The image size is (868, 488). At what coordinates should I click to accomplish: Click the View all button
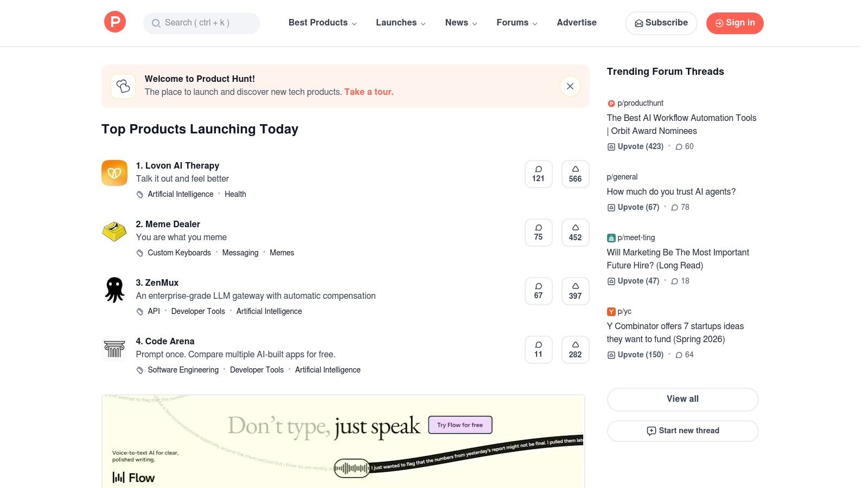tap(682, 399)
